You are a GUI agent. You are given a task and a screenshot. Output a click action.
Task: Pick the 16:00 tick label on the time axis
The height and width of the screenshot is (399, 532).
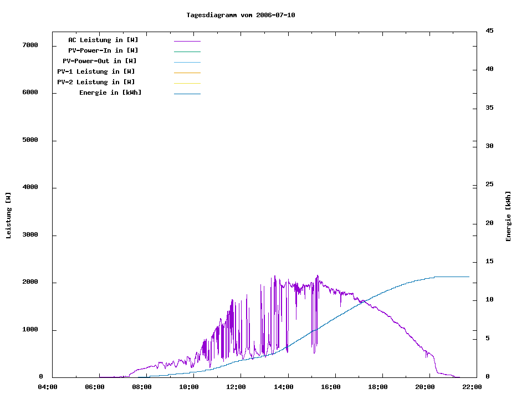click(x=331, y=387)
